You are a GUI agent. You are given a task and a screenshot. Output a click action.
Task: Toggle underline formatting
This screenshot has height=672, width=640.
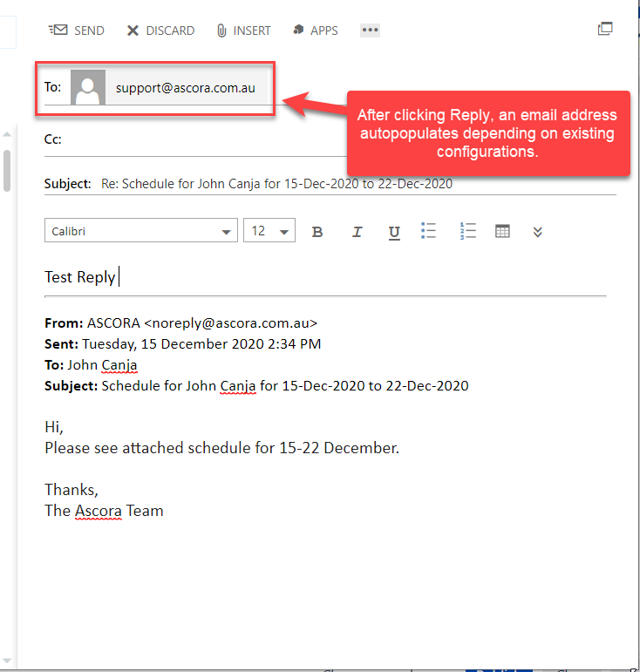point(394,232)
